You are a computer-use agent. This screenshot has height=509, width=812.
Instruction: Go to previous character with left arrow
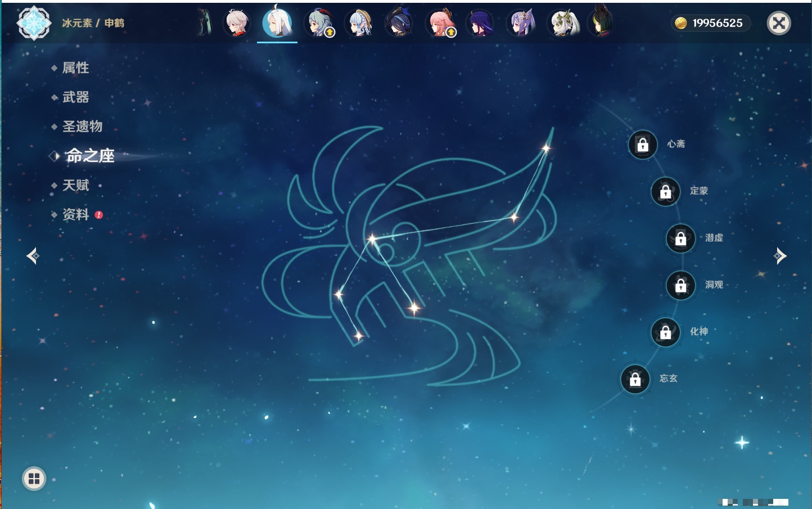tap(33, 256)
